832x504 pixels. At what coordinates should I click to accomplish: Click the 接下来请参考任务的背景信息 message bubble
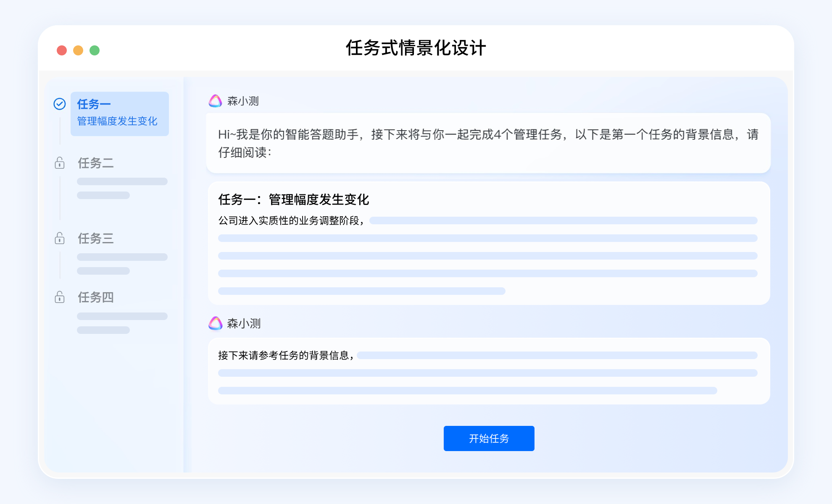pyautogui.click(x=488, y=371)
